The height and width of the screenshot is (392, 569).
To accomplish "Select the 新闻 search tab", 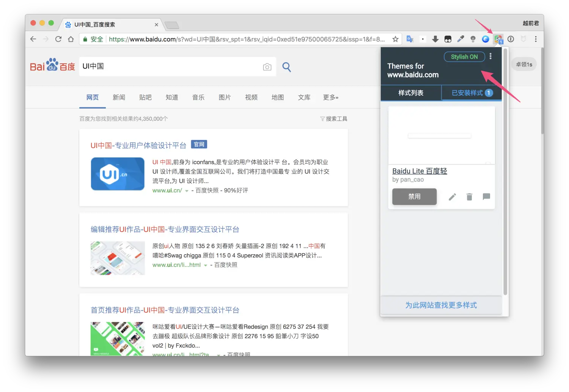I will pyautogui.click(x=119, y=98).
